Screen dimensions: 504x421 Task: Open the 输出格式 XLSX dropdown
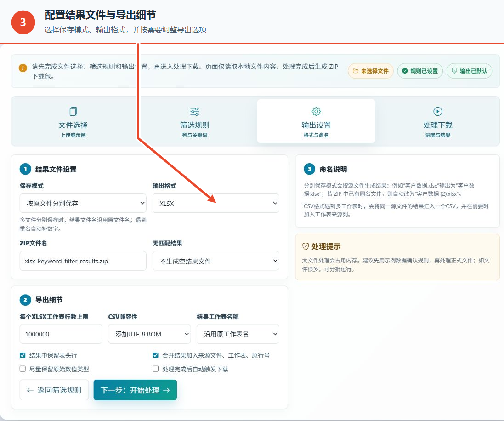pos(215,203)
